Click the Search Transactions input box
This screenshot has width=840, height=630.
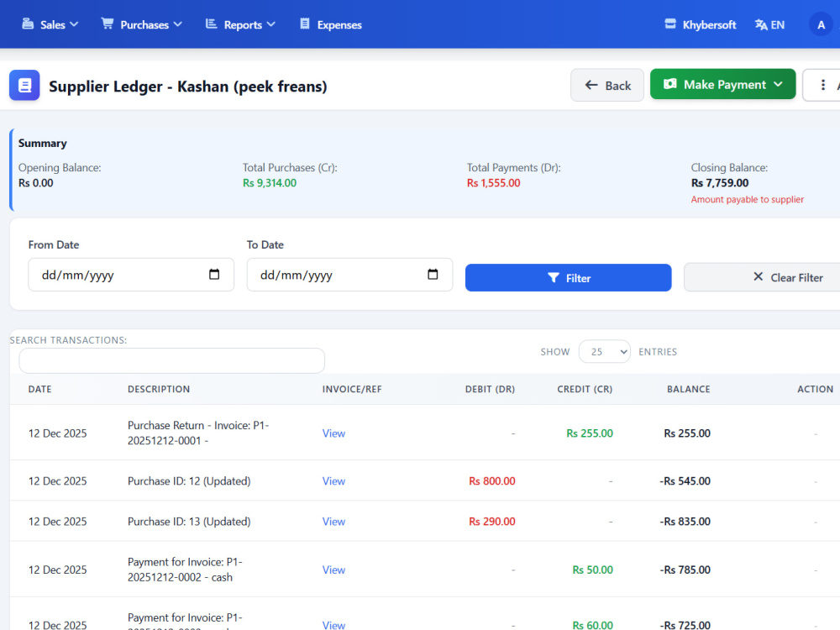point(171,360)
